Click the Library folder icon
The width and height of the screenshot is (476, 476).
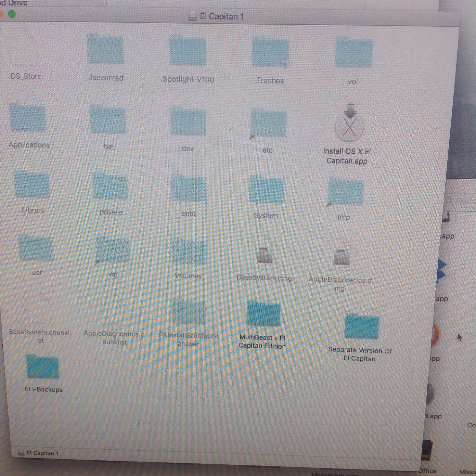coord(32,185)
